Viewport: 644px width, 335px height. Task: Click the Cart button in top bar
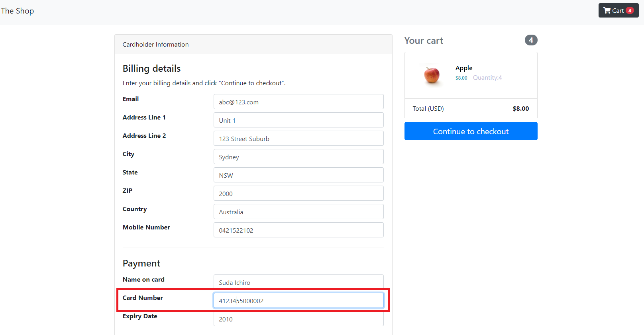click(618, 10)
